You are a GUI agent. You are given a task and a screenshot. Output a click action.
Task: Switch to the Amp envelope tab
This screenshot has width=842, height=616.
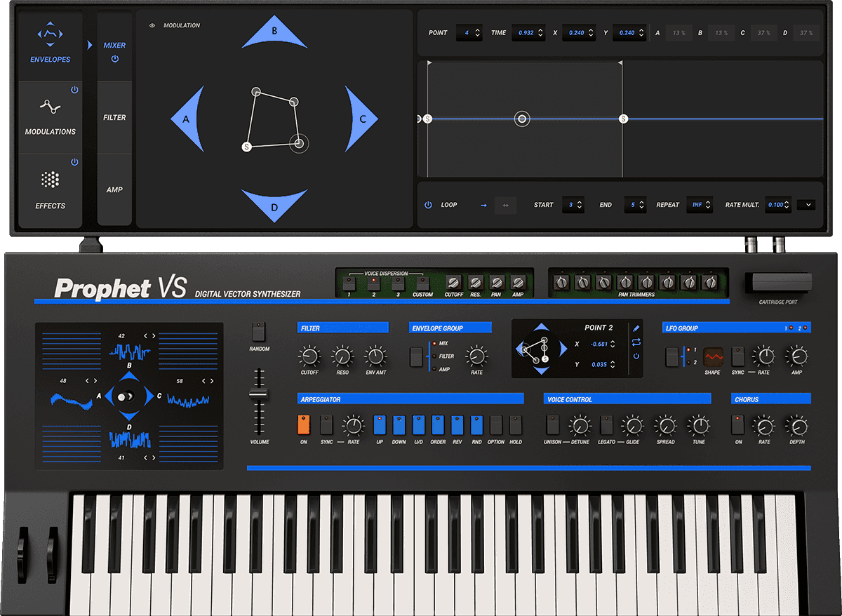(x=114, y=190)
